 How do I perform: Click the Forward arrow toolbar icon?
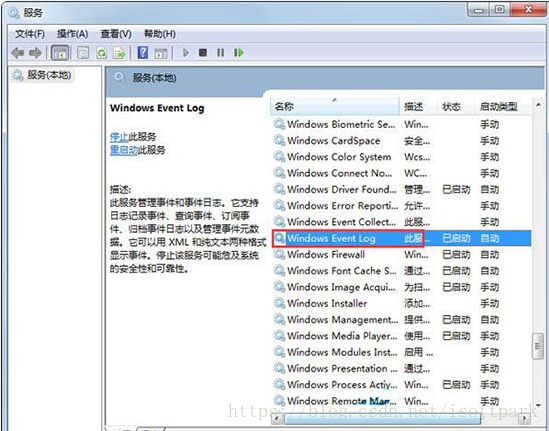tap(35, 53)
